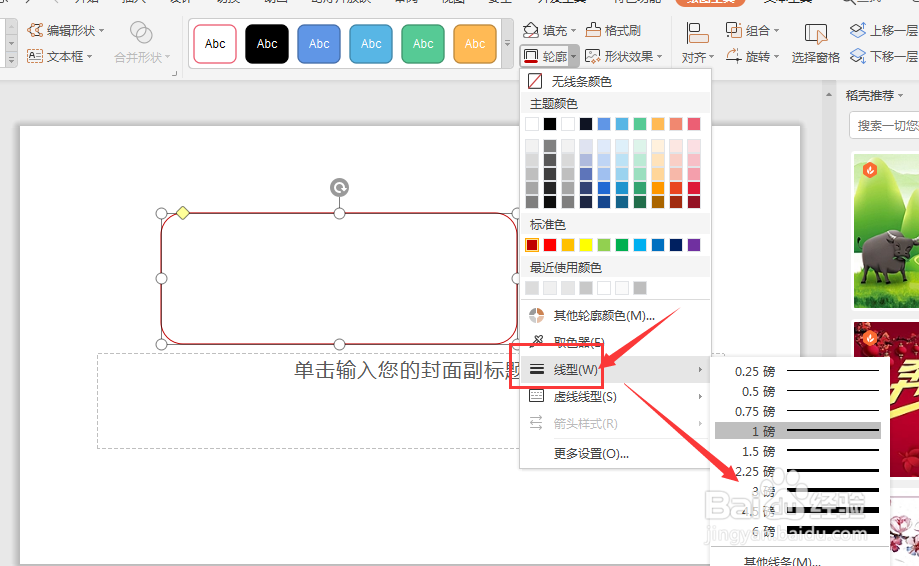This screenshot has height=566, width=919.
Task: Expand the 轮廓 outline dropdown arrow
Action: tap(573, 57)
